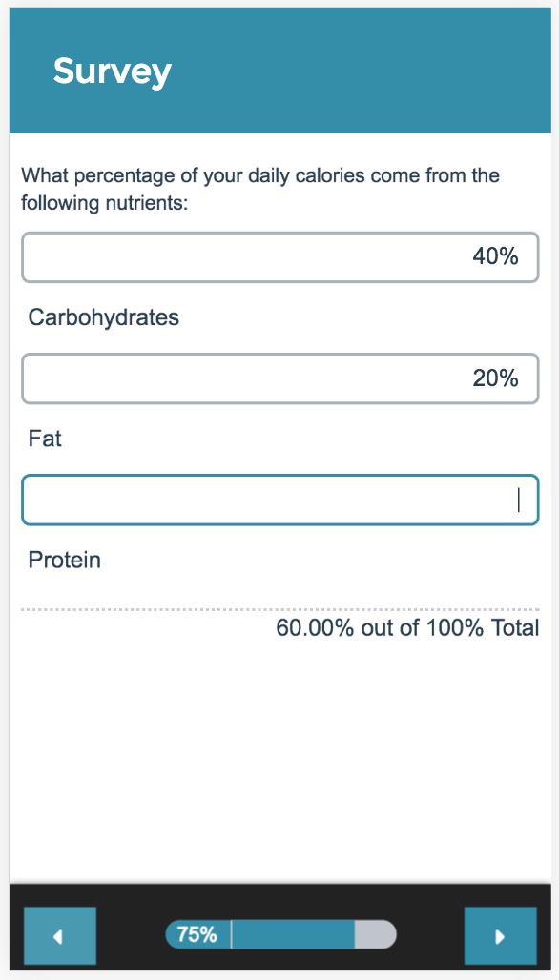559x980 pixels.
Task: Click inside the empty Protein field
Action: coord(280,500)
